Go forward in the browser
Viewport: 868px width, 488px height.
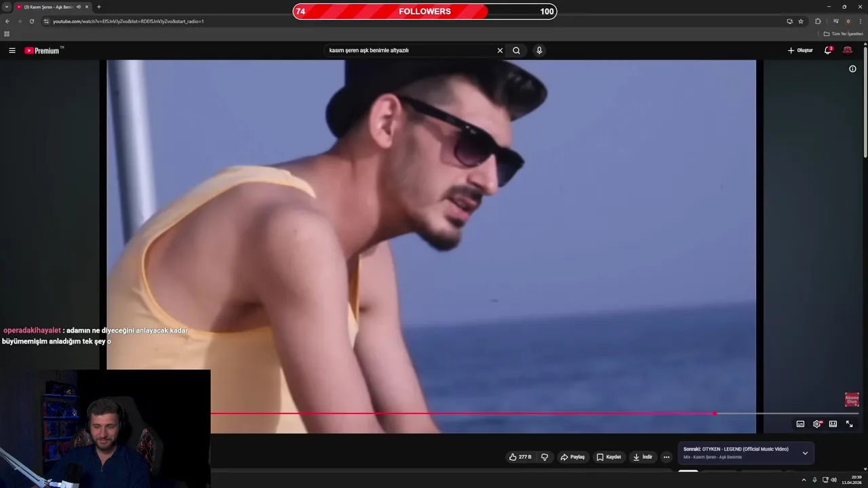point(19,21)
